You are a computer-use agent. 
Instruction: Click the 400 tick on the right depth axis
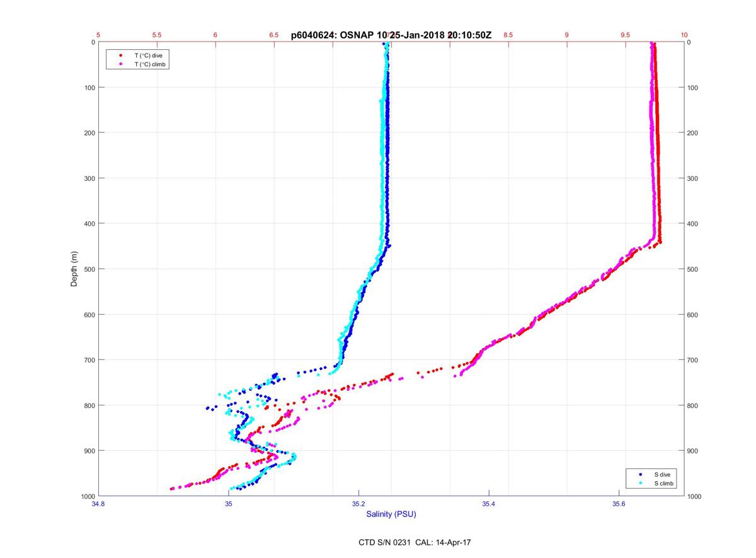(x=694, y=224)
